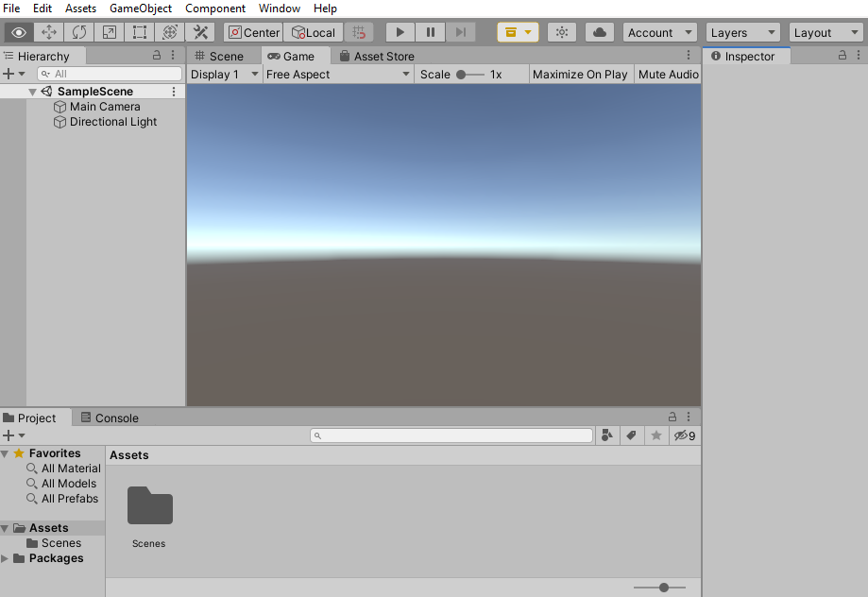This screenshot has height=597, width=868.
Task: Toggle hidden packages visibility count
Action: click(685, 435)
